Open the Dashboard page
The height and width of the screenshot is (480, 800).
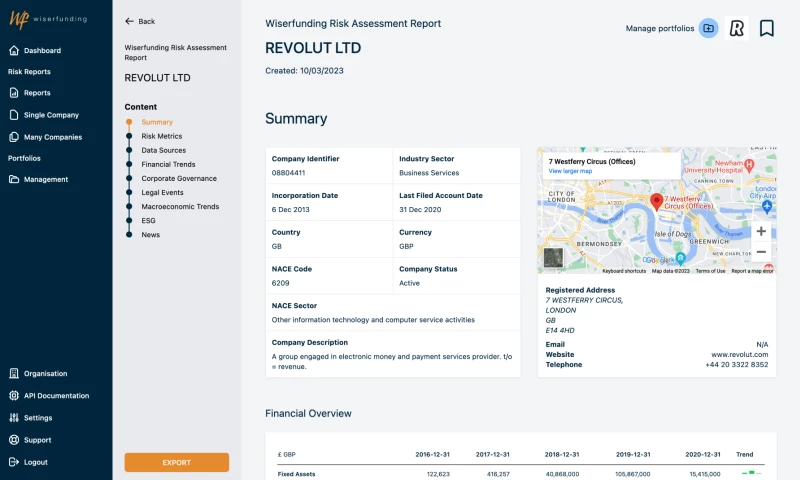click(42, 50)
